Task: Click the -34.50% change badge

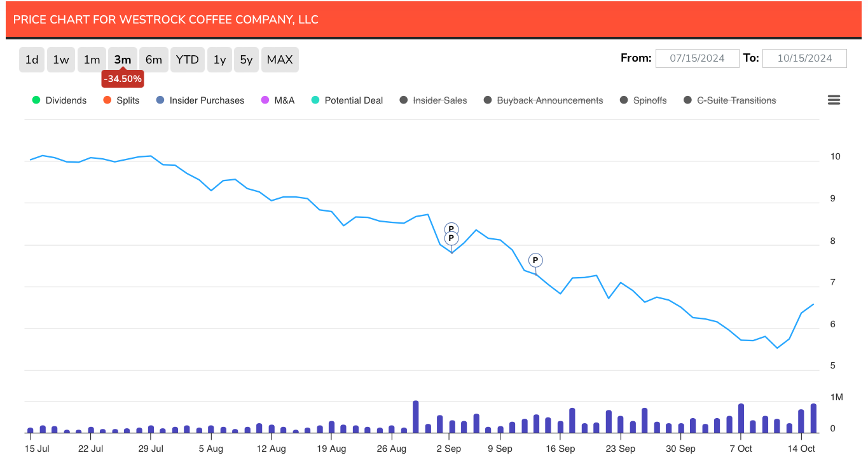Action: click(x=123, y=79)
